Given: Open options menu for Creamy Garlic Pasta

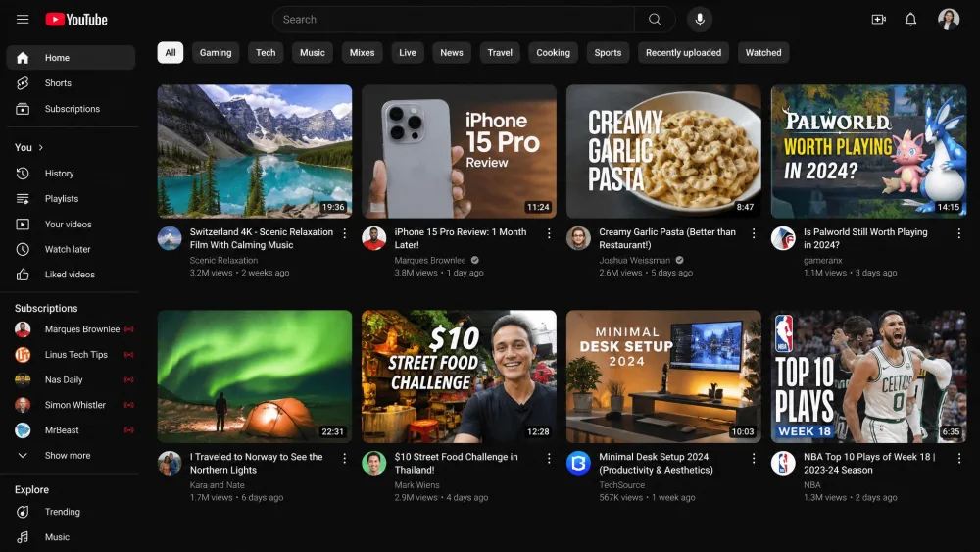Looking at the screenshot, I should point(753,233).
